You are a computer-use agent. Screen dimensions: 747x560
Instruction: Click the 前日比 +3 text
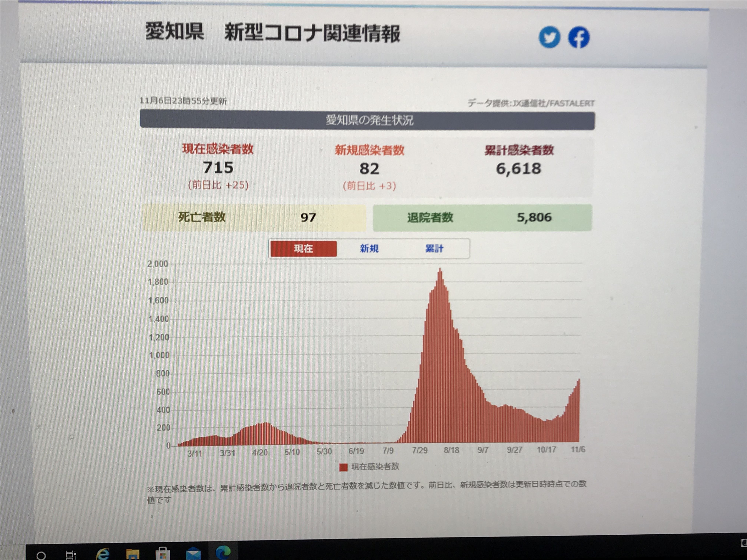(x=369, y=186)
